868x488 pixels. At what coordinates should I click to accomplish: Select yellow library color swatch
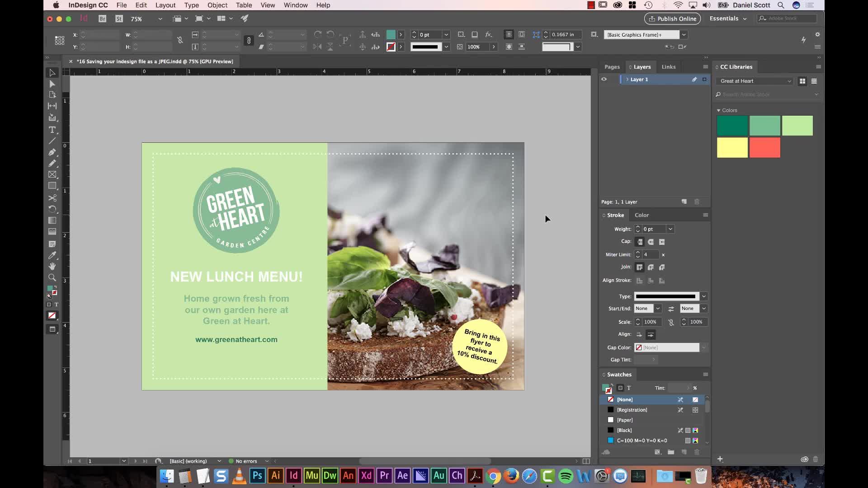[x=732, y=148]
